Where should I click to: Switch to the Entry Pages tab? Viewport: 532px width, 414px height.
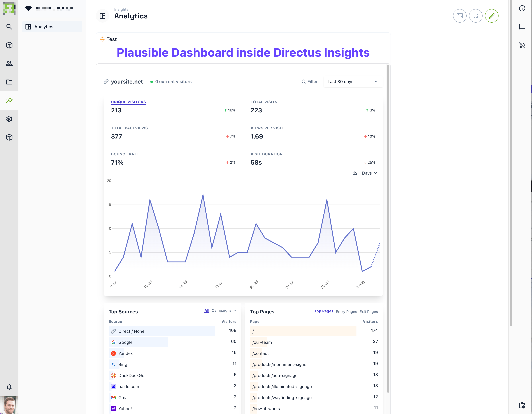[x=346, y=312]
